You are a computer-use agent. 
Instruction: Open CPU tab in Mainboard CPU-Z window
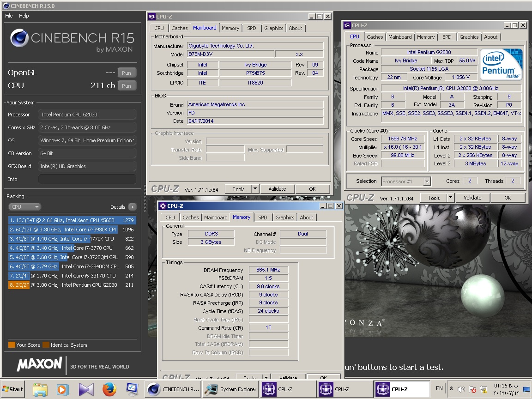[x=159, y=28]
